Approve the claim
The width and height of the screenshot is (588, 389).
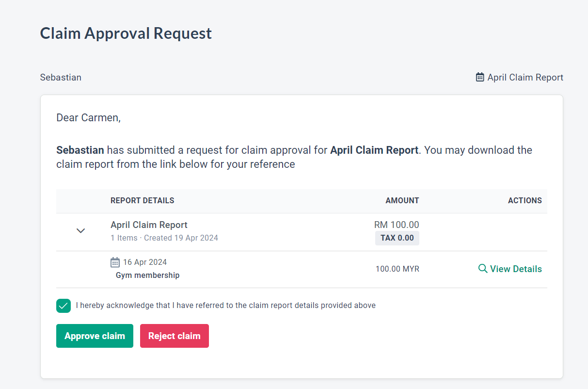click(95, 336)
